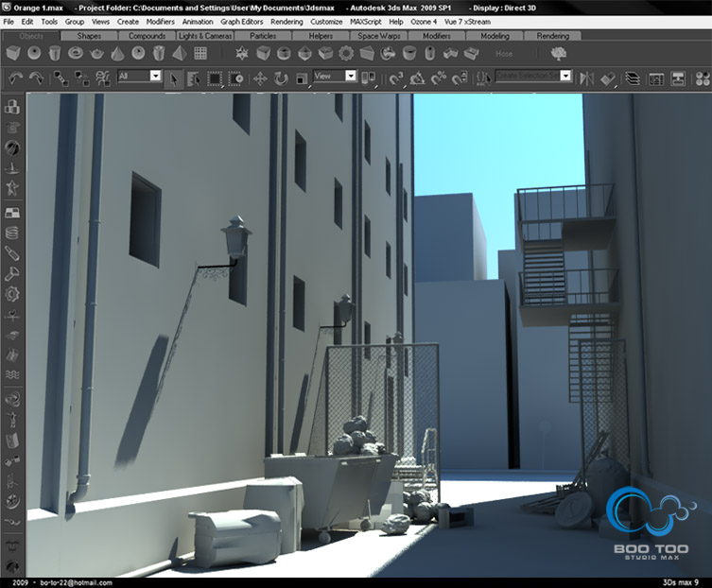Image resolution: width=712 pixels, height=588 pixels.
Task: Open the Modifiers menu
Action: 161,22
